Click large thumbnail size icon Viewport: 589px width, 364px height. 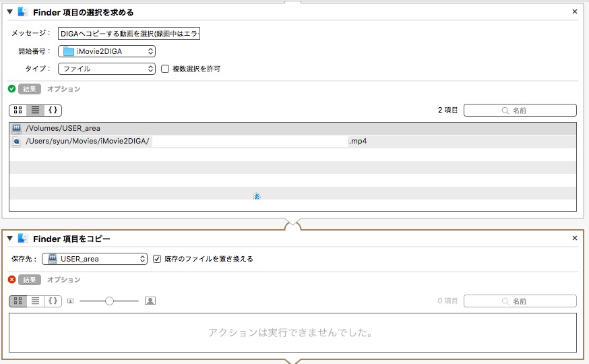[x=150, y=301]
